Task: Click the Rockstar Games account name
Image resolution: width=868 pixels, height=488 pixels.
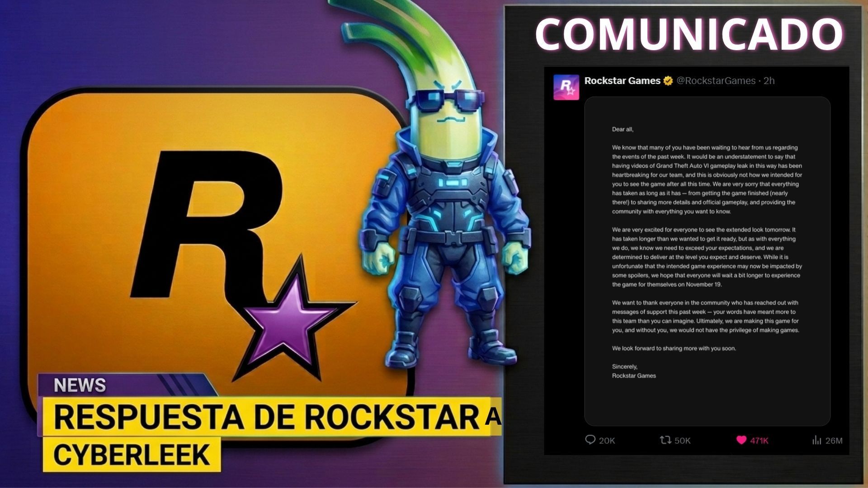Action: 622,81
